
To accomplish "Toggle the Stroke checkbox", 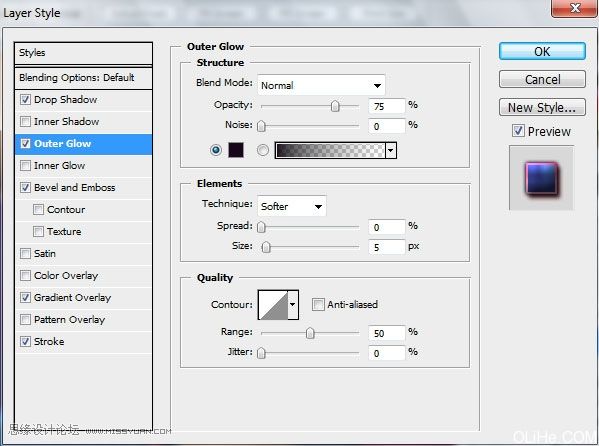I will point(25,341).
